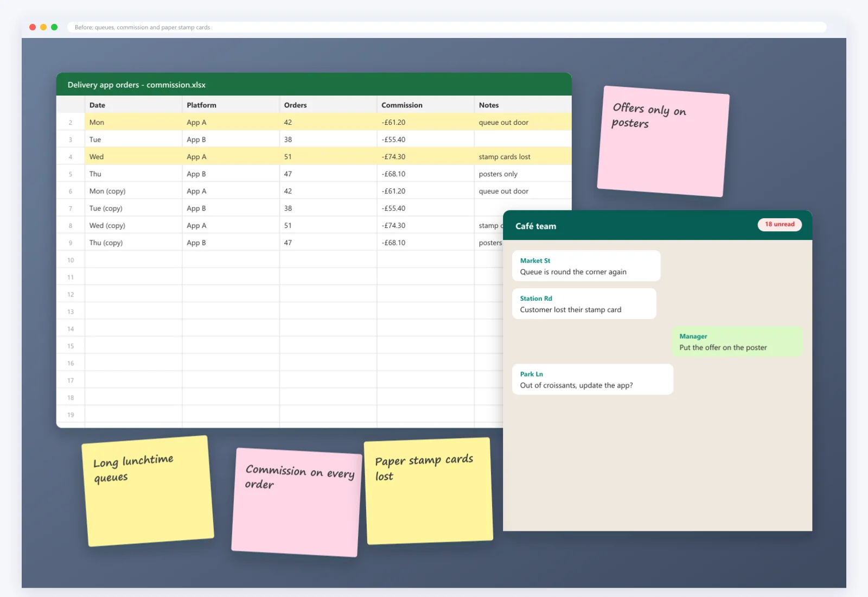868x597 pixels.
Task: Click the 'Wed' cell in highlighted row 4
Action: [x=133, y=156]
